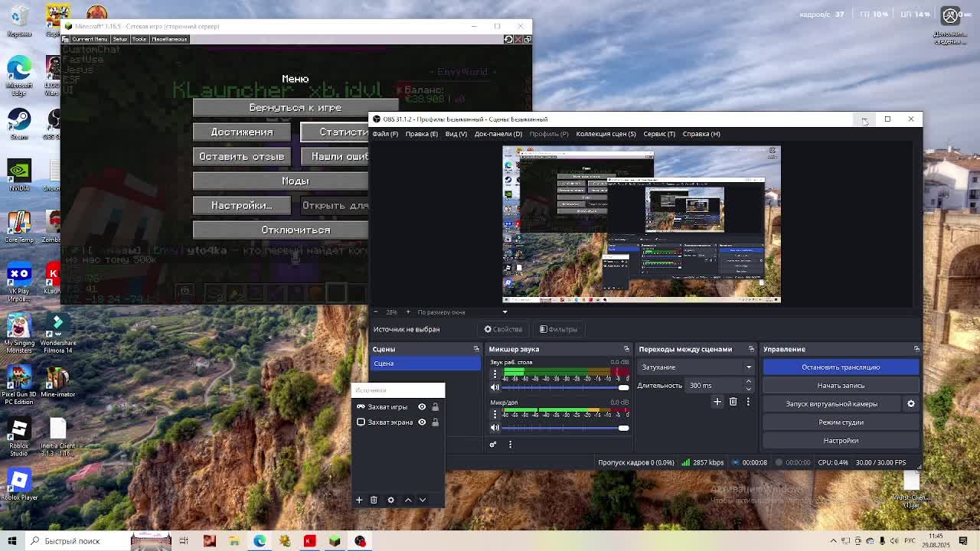Adjust the Микр/доп volume slider

pos(565,428)
